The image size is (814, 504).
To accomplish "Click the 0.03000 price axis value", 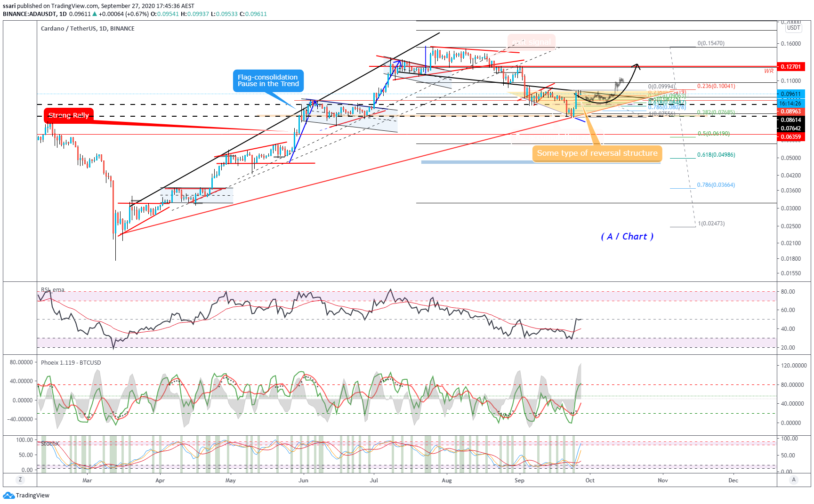I will click(x=791, y=208).
